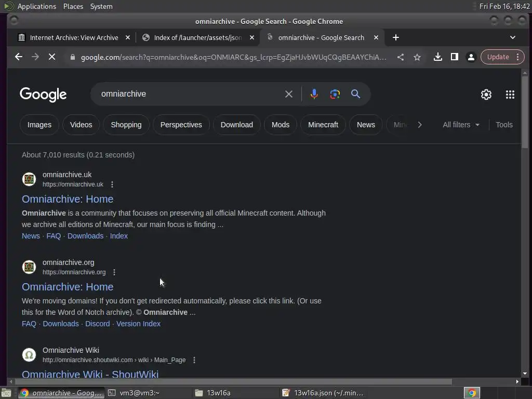This screenshot has height=399, width=532.
Task: Filter results by News
Action: [x=366, y=125]
